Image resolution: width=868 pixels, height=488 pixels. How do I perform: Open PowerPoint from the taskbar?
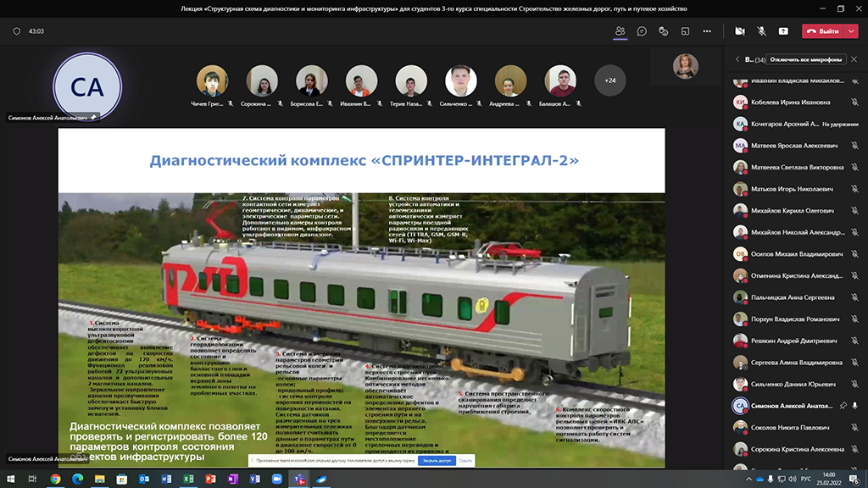[x=210, y=480]
